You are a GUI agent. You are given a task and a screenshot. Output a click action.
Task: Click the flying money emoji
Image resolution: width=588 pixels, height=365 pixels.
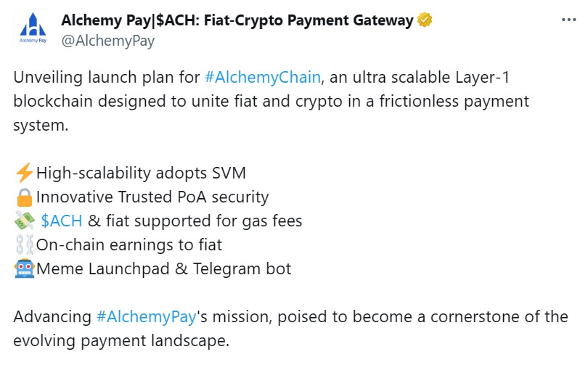tap(25, 221)
